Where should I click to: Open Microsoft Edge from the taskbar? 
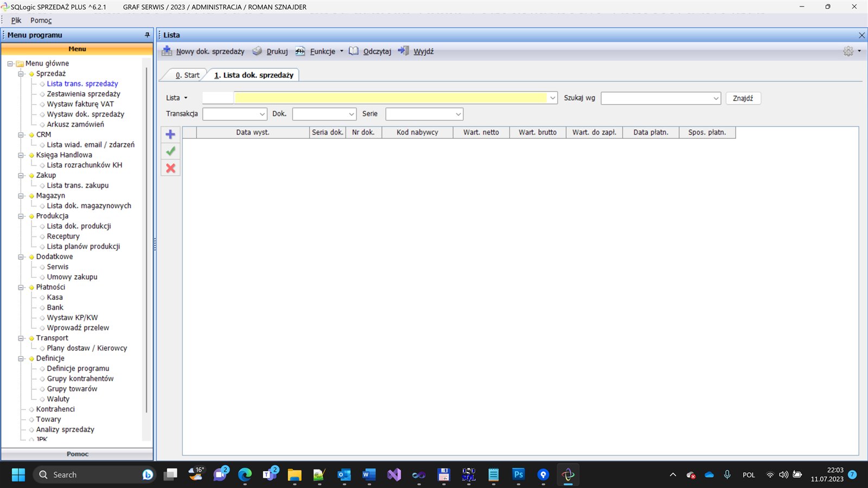pos(245,475)
